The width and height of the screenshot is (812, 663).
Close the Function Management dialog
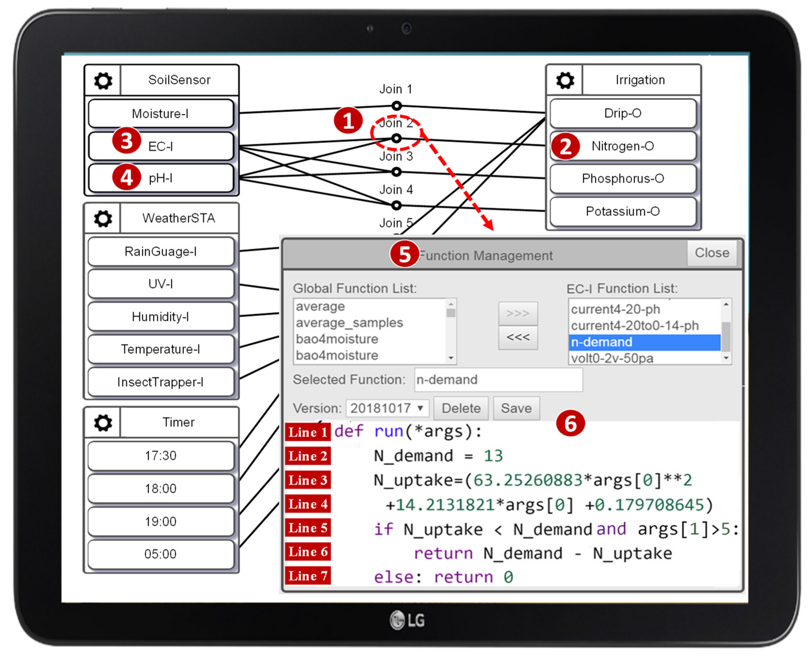(x=712, y=253)
